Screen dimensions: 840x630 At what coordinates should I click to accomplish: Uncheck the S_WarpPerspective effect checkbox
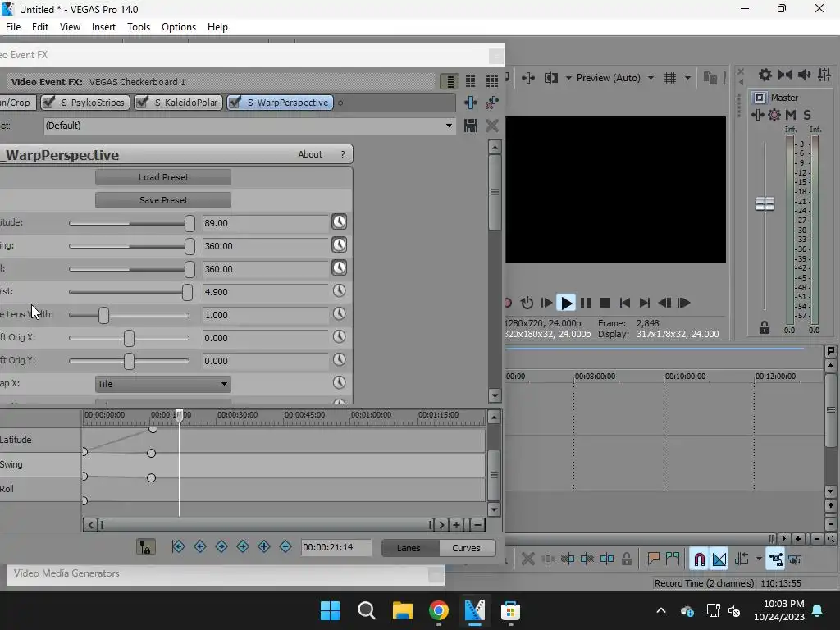point(235,102)
